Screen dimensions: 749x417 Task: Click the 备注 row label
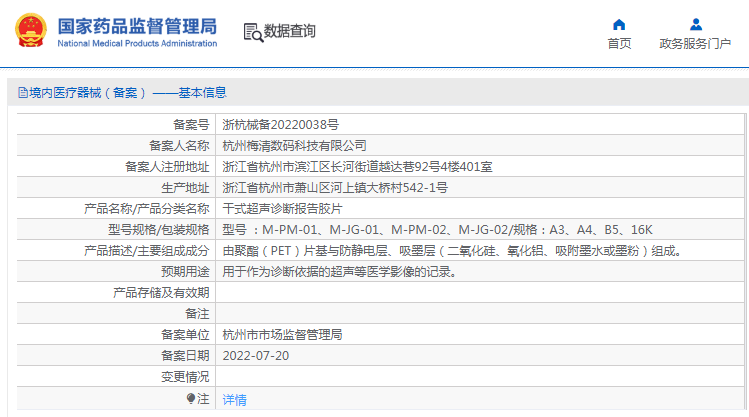(197, 314)
